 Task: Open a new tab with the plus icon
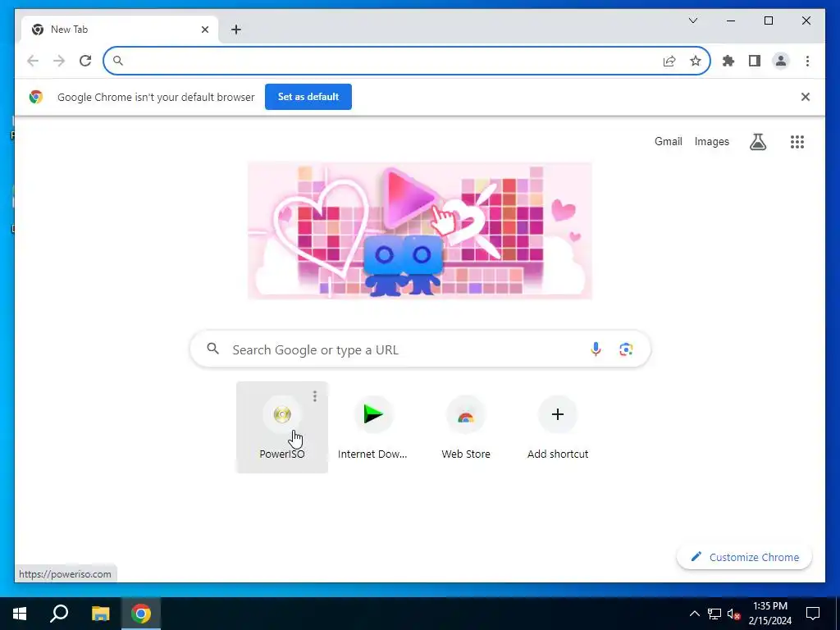point(236,30)
